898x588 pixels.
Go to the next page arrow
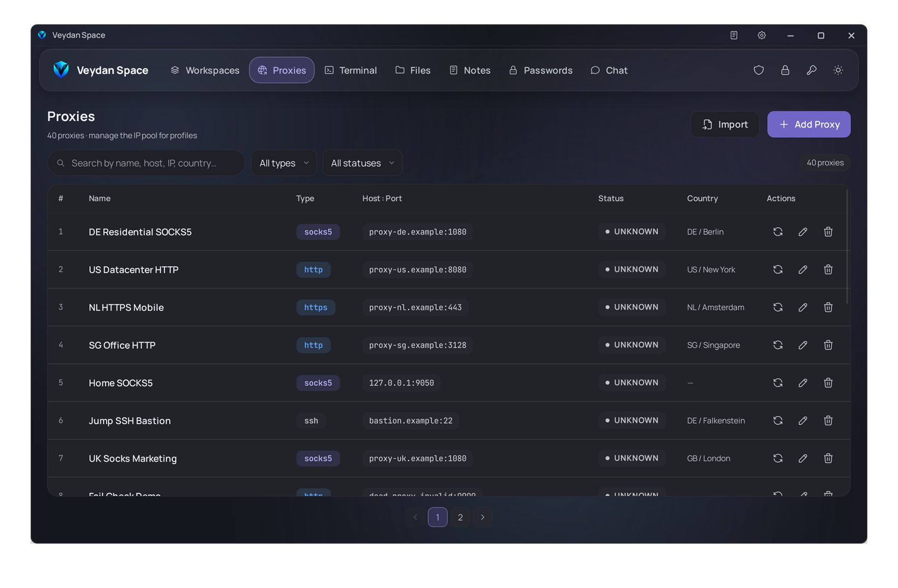(483, 517)
